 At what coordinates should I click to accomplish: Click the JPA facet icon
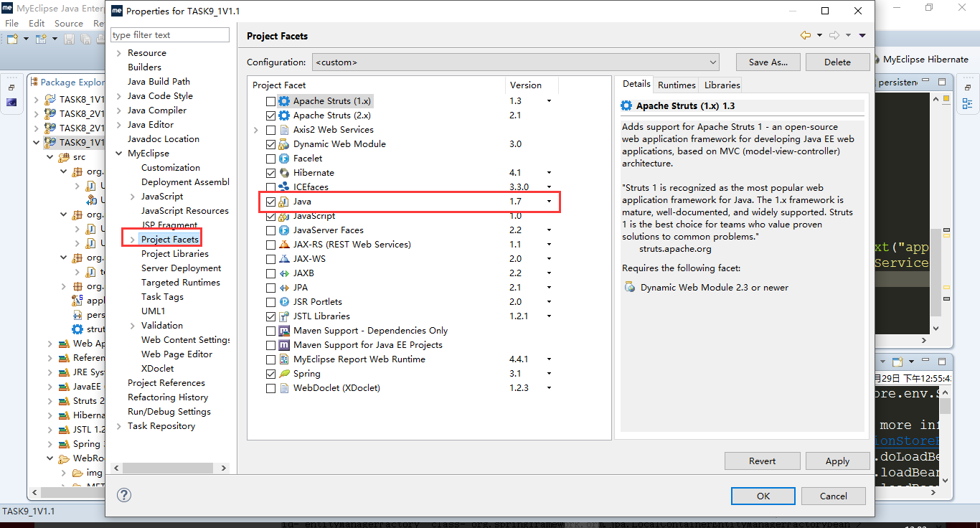pyautogui.click(x=284, y=288)
